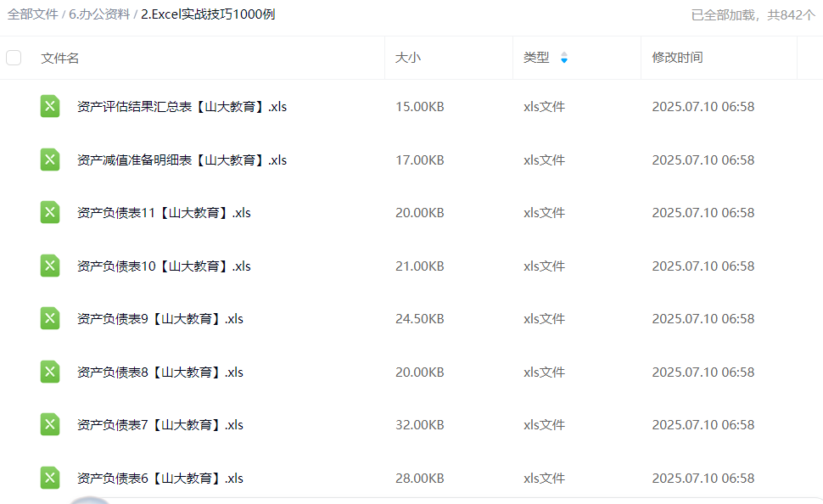Click the 文件名 column header
The image size is (823, 504).
point(60,58)
